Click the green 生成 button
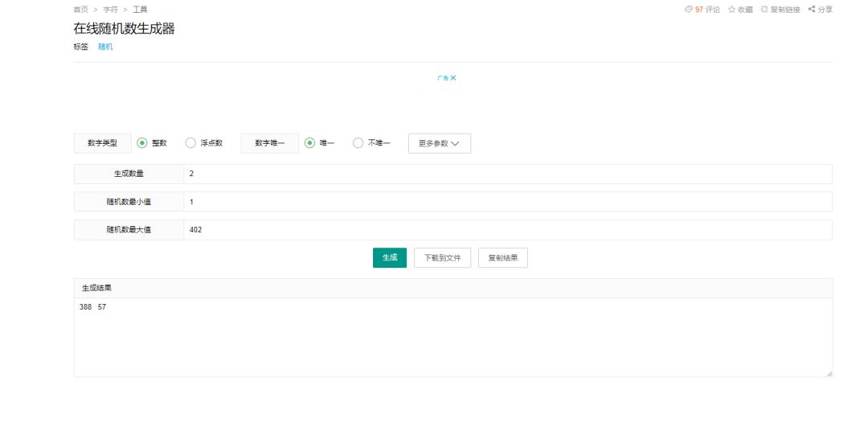Viewport: 868px width, 439px height. pyautogui.click(x=390, y=257)
